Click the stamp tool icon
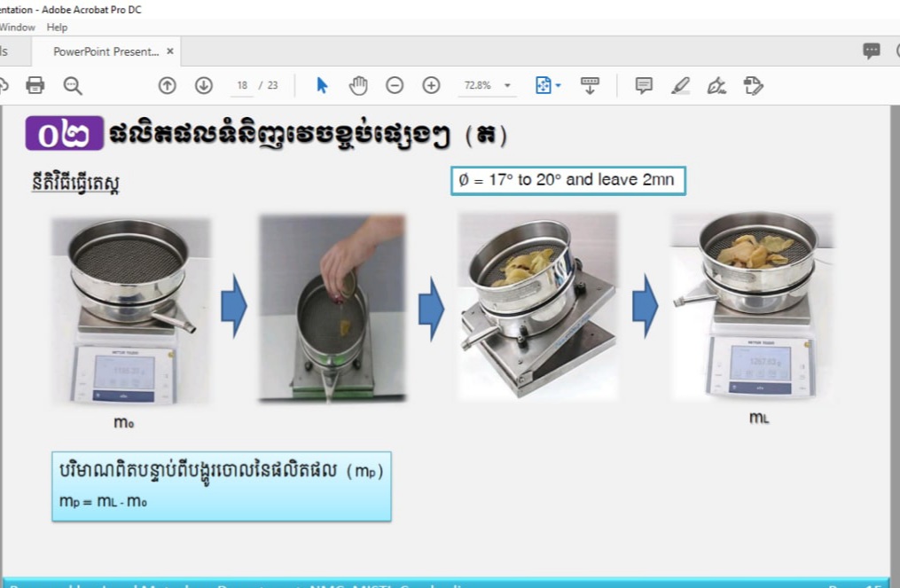 click(753, 85)
